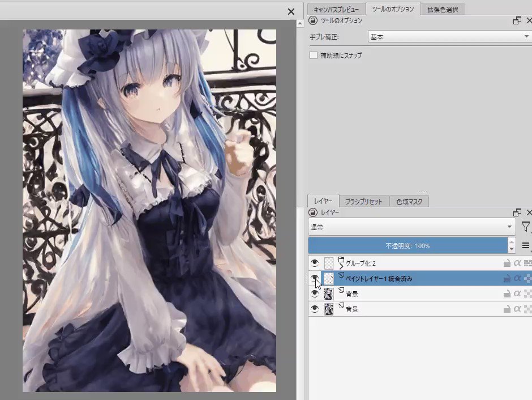Image resolution: width=532 pixels, height=400 pixels.
Task: Hide the ペイントレイヤー 1 統合済み layer
Action: pyautogui.click(x=315, y=278)
